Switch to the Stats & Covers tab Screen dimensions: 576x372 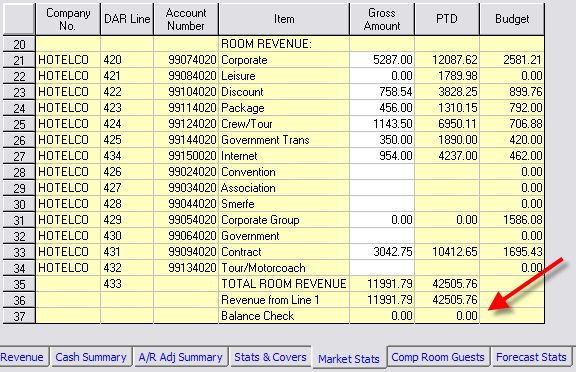point(270,357)
